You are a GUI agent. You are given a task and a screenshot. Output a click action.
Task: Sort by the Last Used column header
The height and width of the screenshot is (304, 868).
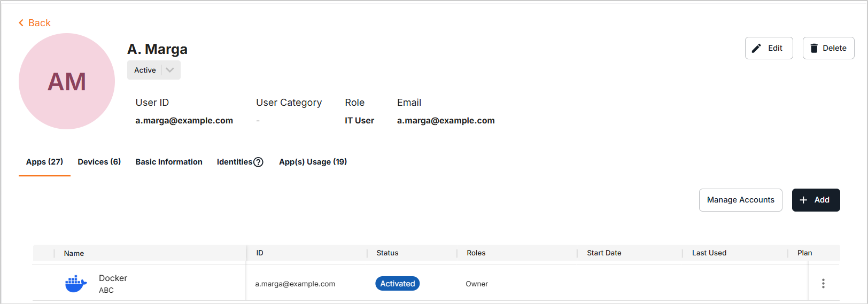tap(709, 253)
